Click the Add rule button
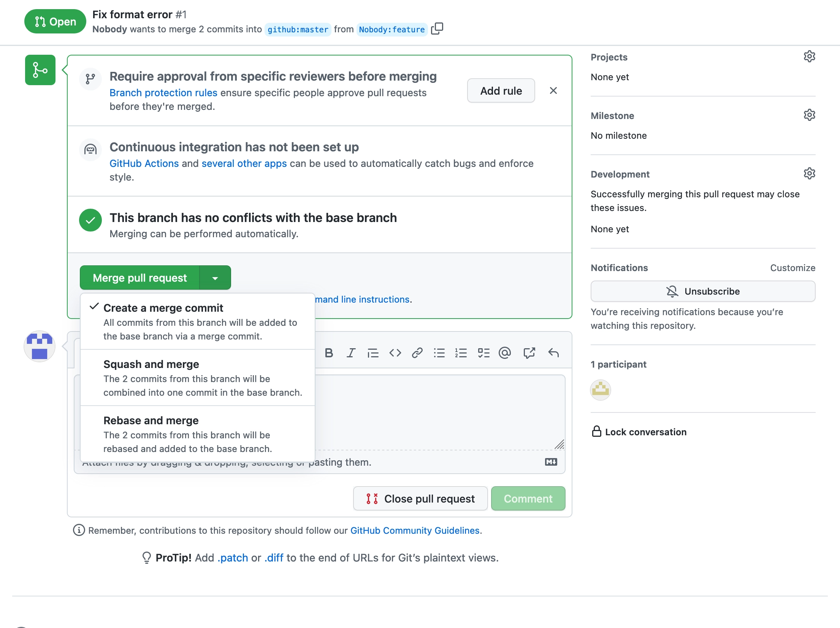 click(x=501, y=91)
